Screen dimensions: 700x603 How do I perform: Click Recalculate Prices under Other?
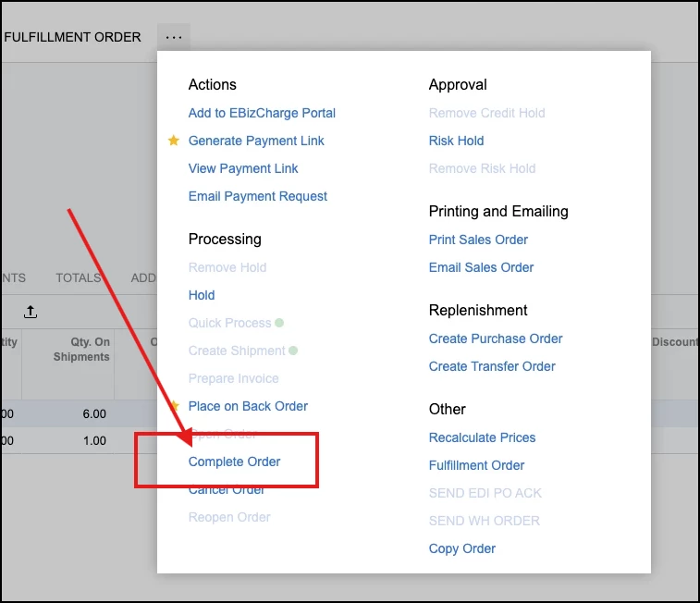[482, 437]
